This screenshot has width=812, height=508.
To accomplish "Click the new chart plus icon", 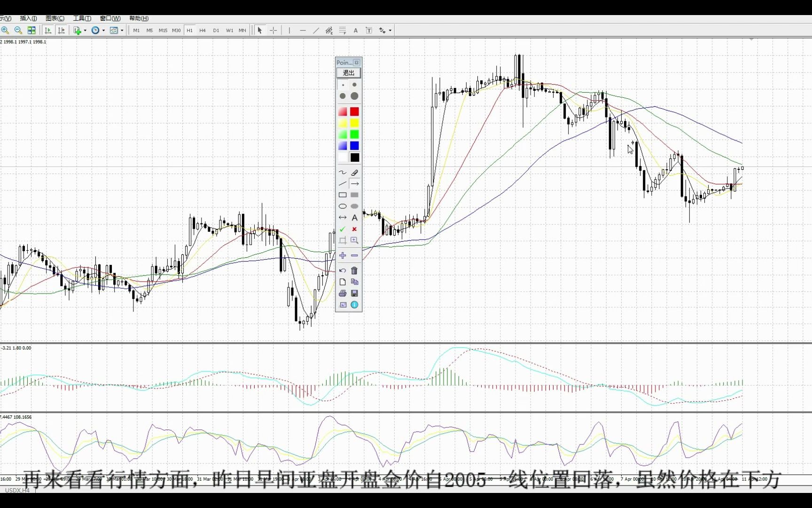I will [78, 30].
